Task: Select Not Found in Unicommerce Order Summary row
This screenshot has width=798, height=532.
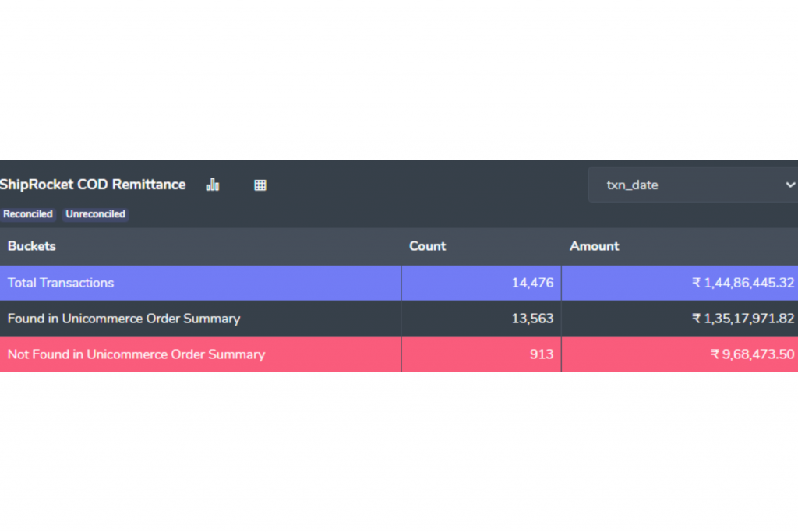Action: tap(399, 354)
